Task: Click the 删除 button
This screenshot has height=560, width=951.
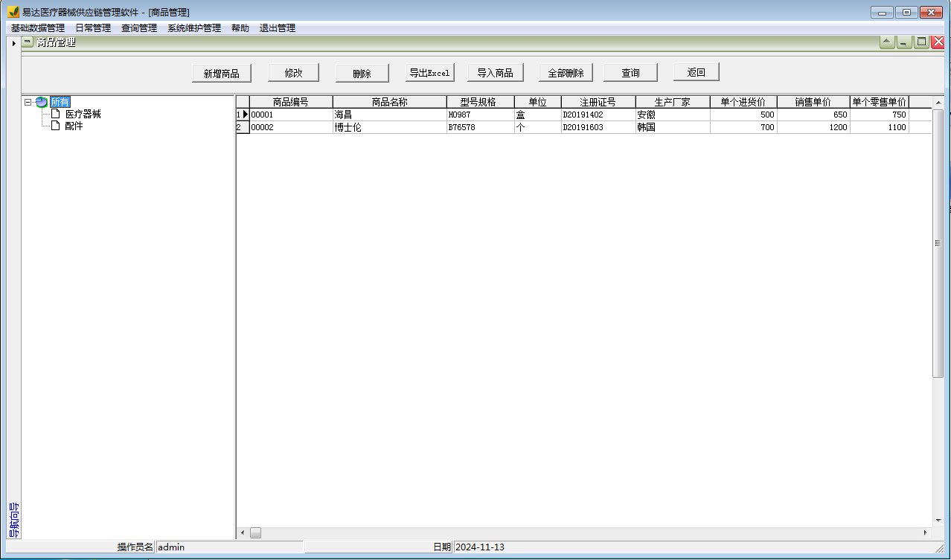Action: (362, 73)
